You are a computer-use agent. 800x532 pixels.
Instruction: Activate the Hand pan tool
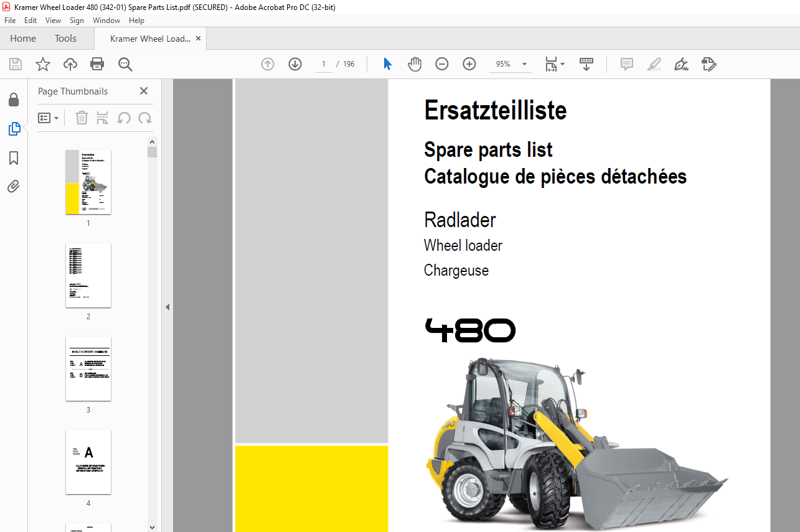[x=415, y=64]
